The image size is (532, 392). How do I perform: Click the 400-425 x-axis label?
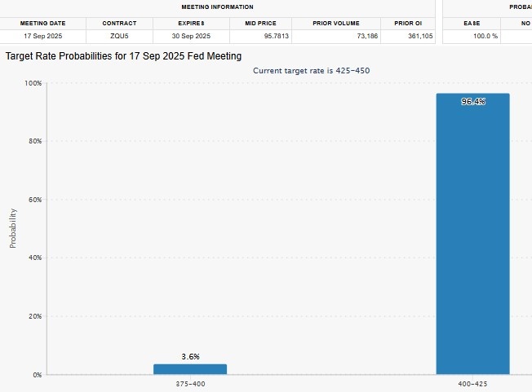(472, 384)
